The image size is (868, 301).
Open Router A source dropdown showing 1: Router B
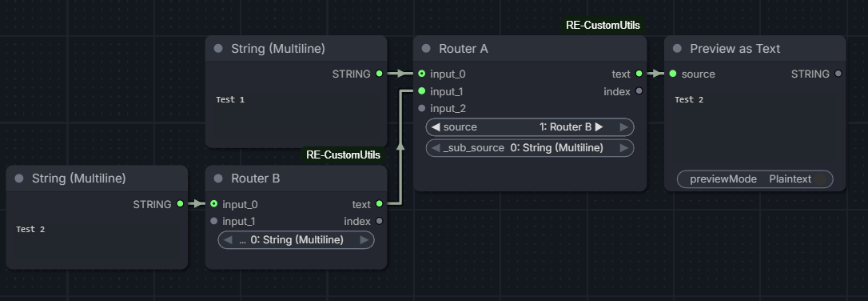click(x=530, y=127)
